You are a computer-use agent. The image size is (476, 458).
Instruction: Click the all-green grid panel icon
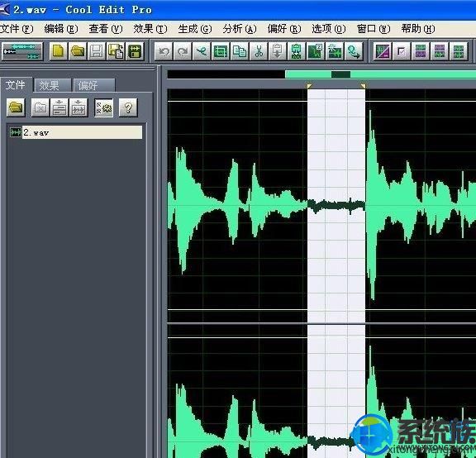[x=459, y=51]
